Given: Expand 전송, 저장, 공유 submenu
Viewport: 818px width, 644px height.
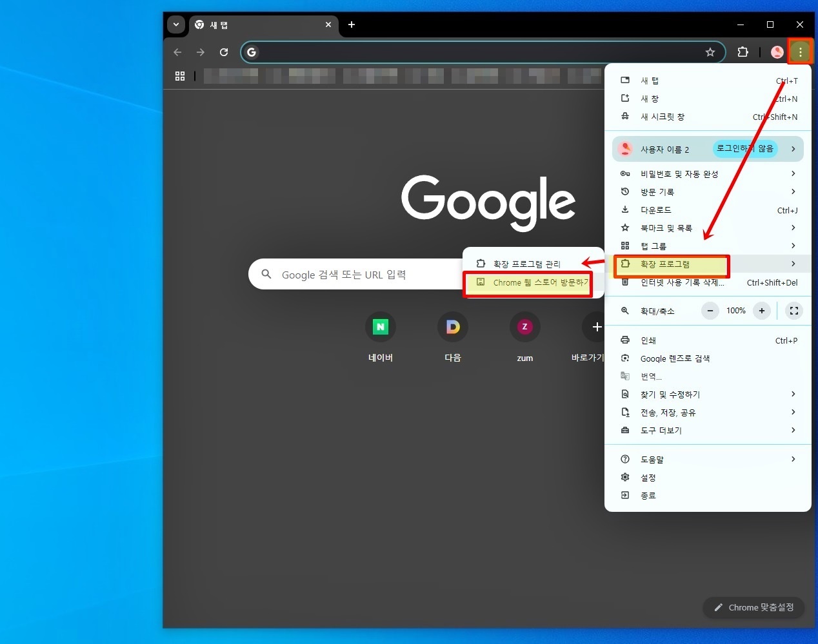Looking at the screenshot, I should click(708, 413).
